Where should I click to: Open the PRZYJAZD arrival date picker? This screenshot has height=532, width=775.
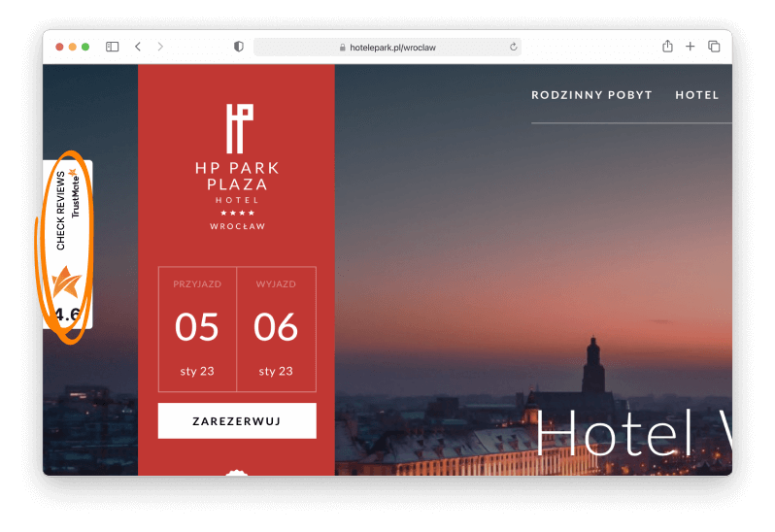pyautogui.click(x=197, y=329)
